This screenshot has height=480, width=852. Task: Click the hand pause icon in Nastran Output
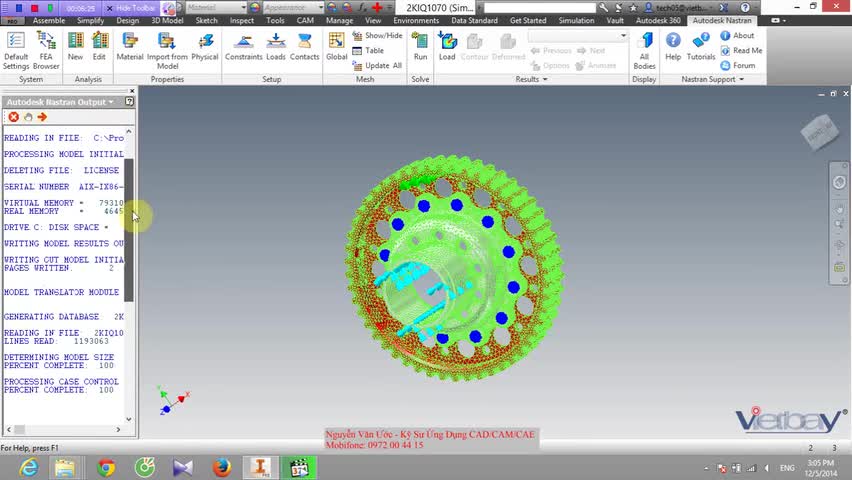(x=28, y=117)
